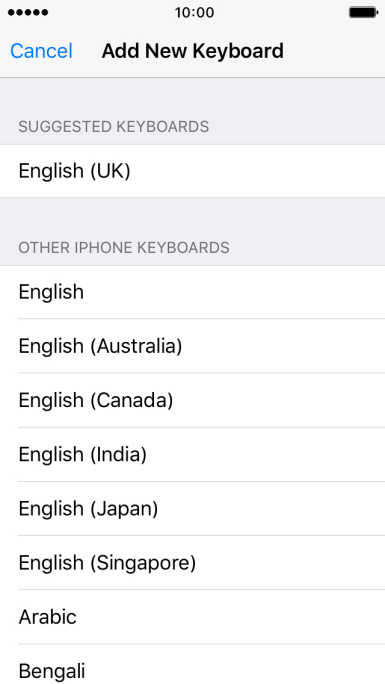The height and width of the screenshot is (684, 385).
Task: Choose the Arabic keyboard
Action: coord(192,616)
